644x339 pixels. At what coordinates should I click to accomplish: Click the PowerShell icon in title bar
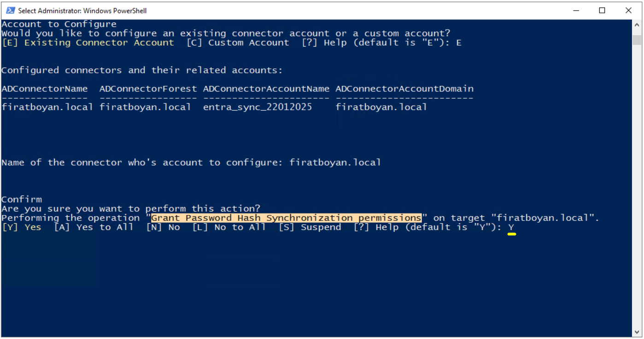[x=10, y=10]
